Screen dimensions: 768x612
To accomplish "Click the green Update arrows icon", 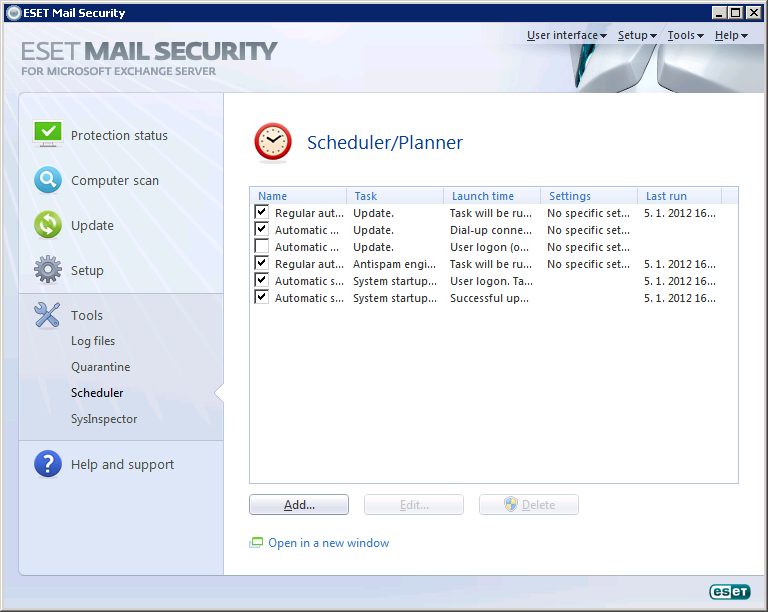I will point(48,225).
